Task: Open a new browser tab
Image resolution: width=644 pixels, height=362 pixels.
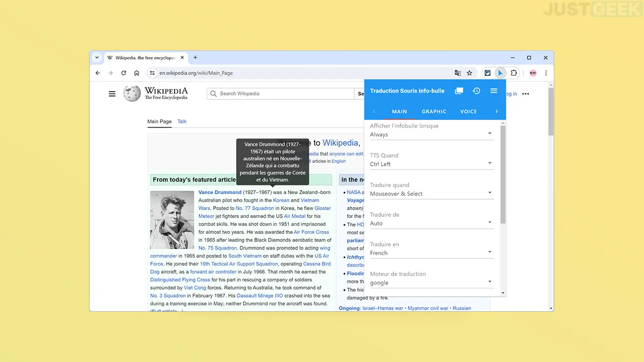Action: pyautogui.click(x=195, y=58)
